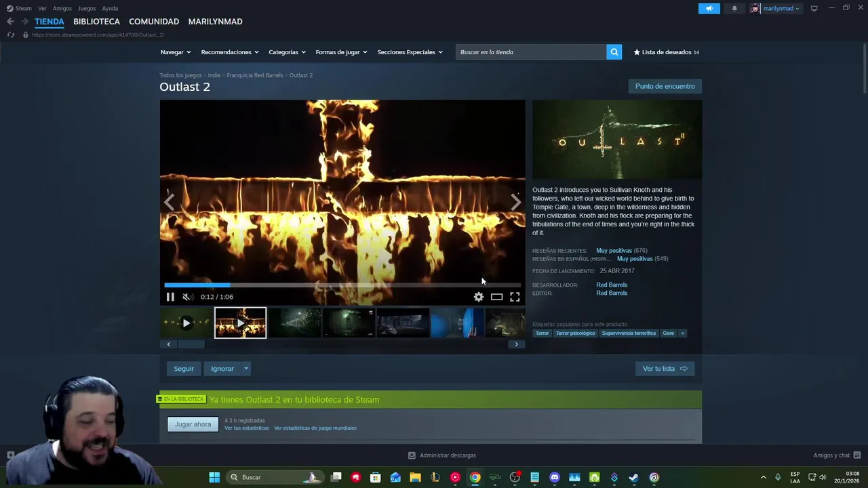Open video settings gear in player

tap(479, 297)
